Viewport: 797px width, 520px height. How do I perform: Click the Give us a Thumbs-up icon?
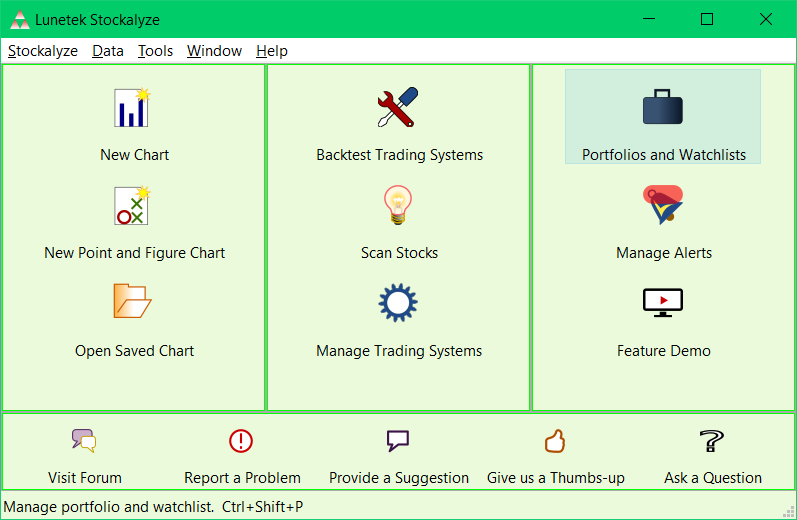click(555, 441)
